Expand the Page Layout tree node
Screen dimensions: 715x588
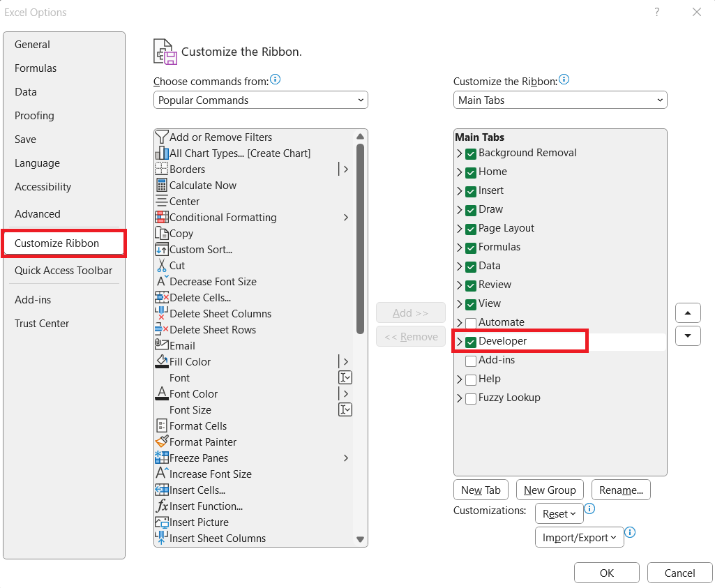pyautogui.click(x=459, y=229)
